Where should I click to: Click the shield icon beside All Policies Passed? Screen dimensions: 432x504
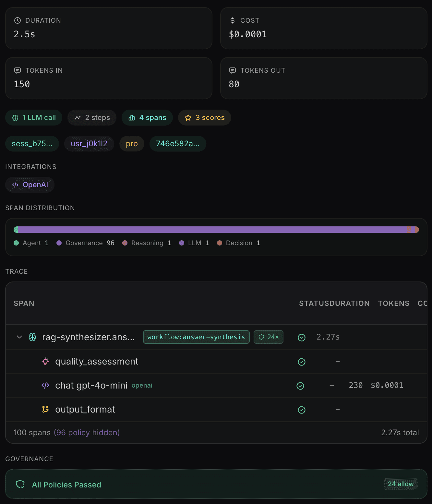pyautogui.click(x=20, y=484)
